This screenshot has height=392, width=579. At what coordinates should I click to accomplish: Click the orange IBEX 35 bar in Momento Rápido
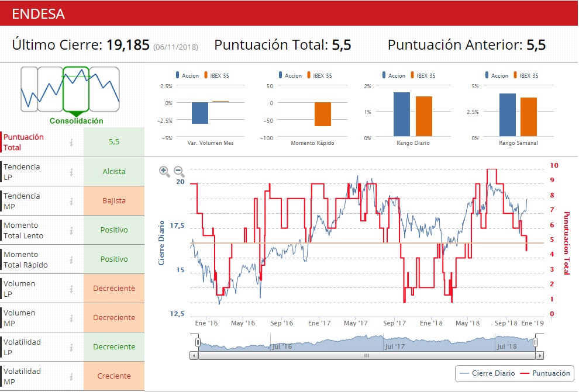tap(323, 115)
